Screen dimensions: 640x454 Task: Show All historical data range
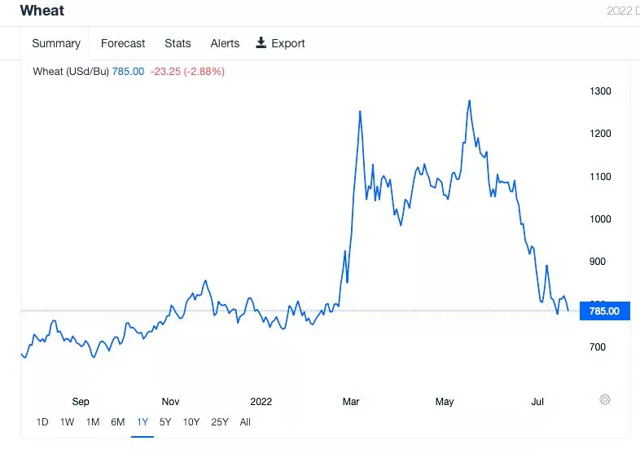pyautogui.click(x=245, y=422)
